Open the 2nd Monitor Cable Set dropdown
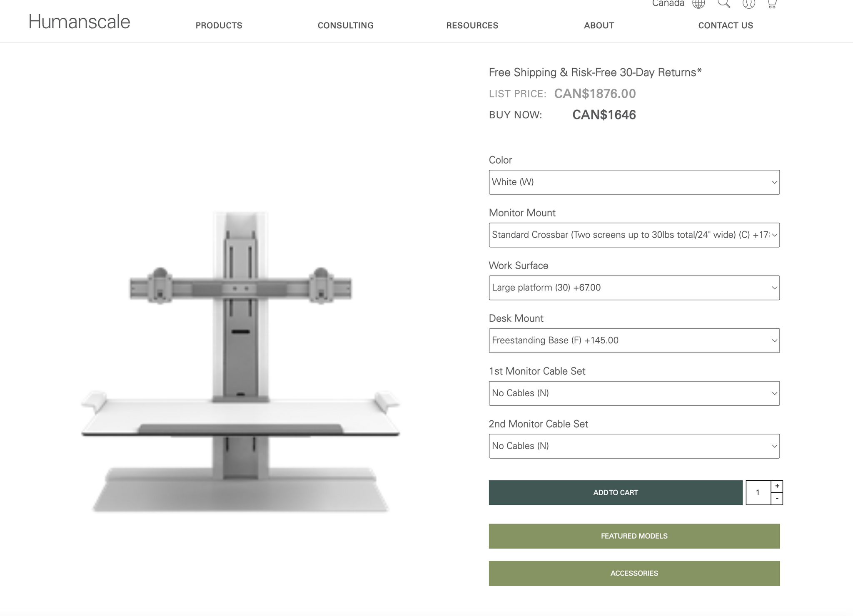This screenshot has height=616, width=853. coord(634,446)
